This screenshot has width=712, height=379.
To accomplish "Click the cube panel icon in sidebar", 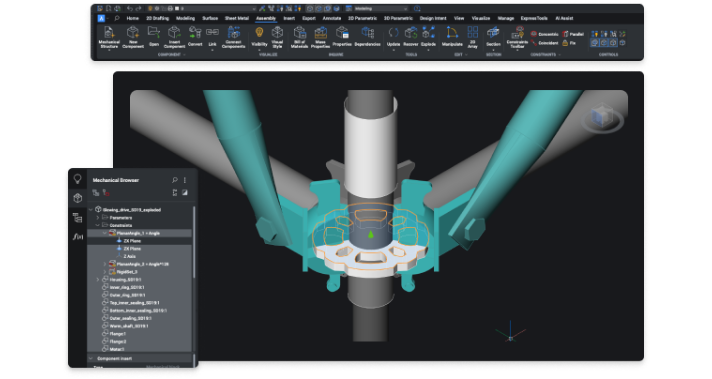I will [78, 198].
